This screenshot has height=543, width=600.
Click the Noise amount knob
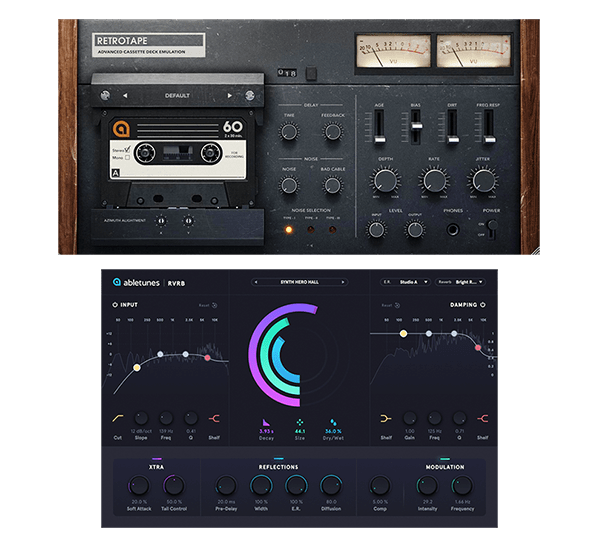click(289, 186)
